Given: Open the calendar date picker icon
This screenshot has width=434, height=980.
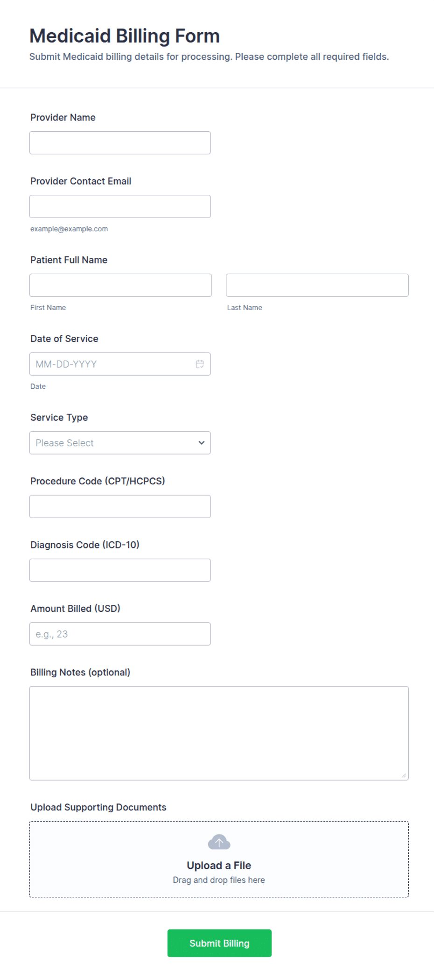Looking at the screenshot, I should [200, 364].
